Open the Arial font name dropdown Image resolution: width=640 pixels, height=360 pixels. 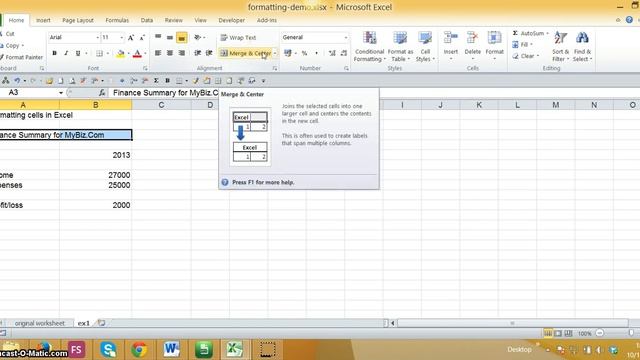[97, 38]
